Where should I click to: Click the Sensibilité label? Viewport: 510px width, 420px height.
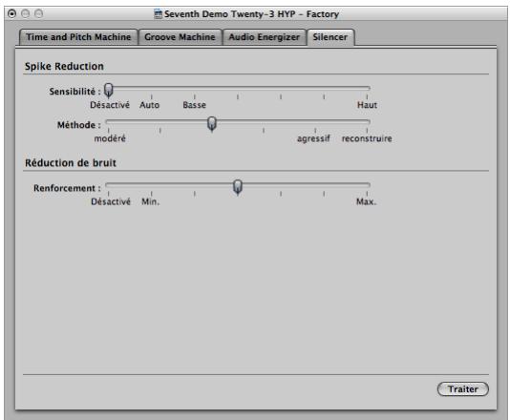[x=74, y=92]
